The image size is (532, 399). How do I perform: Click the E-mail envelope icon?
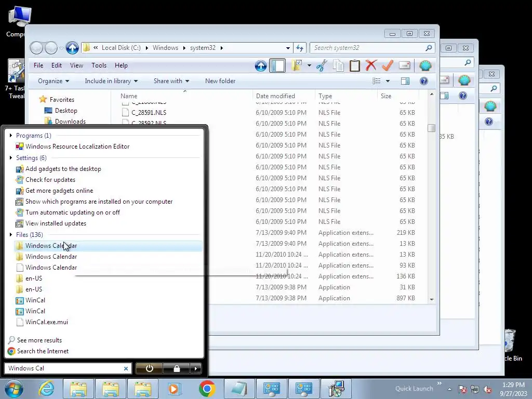pos(404,65)
